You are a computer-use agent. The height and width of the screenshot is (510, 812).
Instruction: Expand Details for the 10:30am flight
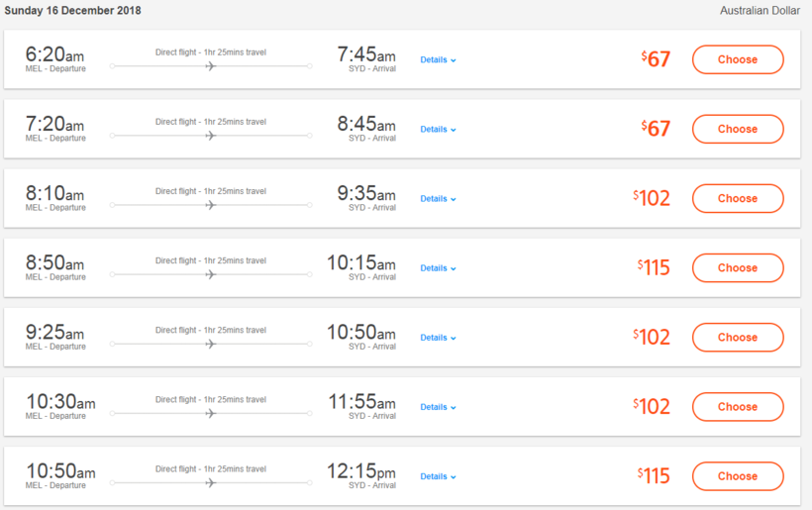438,407
